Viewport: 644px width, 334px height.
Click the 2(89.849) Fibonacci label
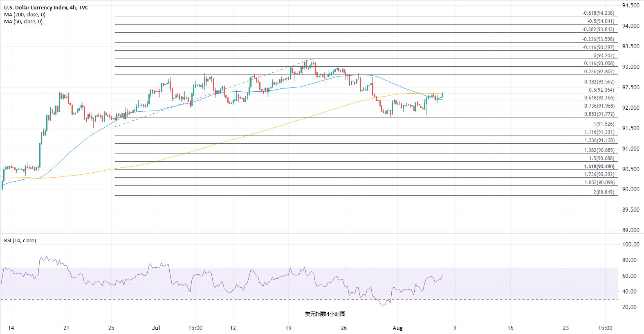click(604, 192)
